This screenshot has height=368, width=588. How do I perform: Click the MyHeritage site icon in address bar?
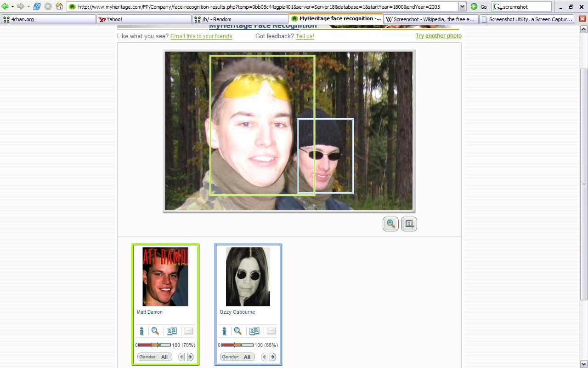[72, 6]
